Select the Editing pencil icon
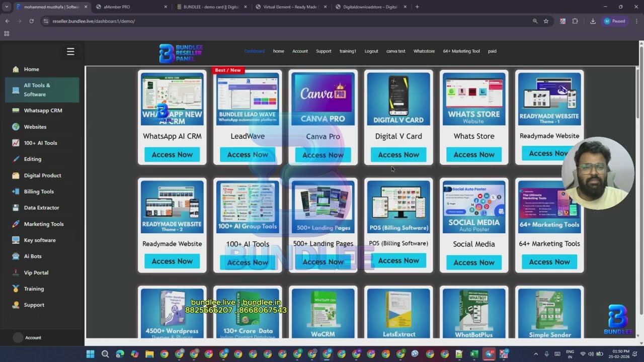The height and width of the screenshot is (362, 644). point(16,159)
